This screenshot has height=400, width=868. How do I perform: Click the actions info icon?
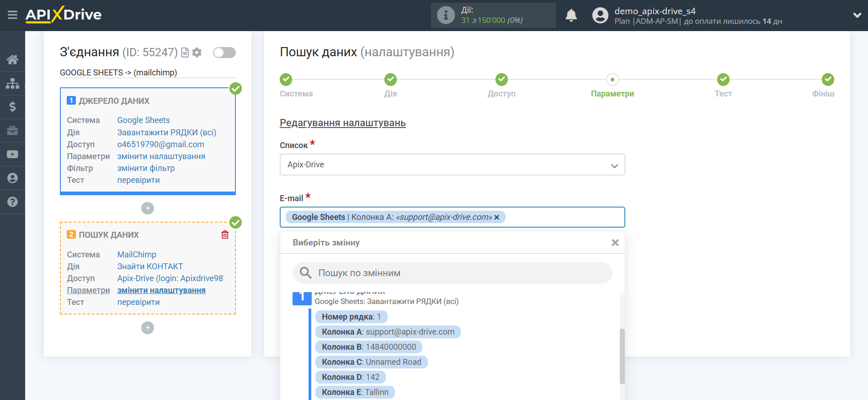[446, 15]
